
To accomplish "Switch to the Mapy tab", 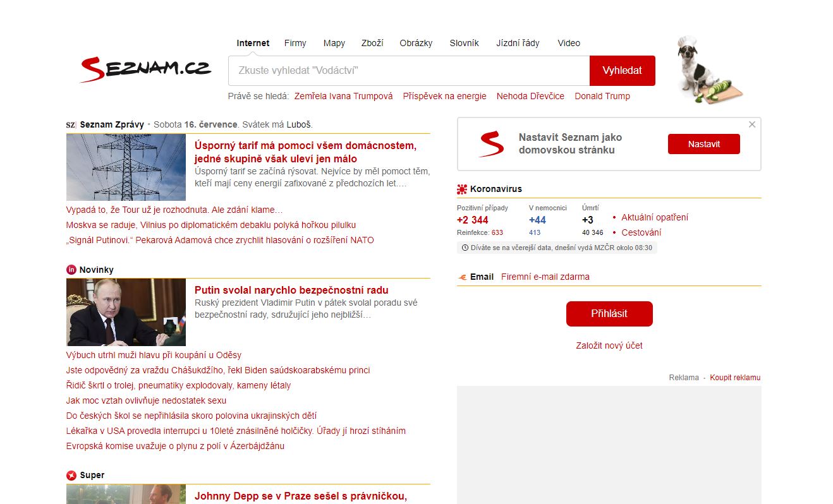I will click(x=334, y=43).
